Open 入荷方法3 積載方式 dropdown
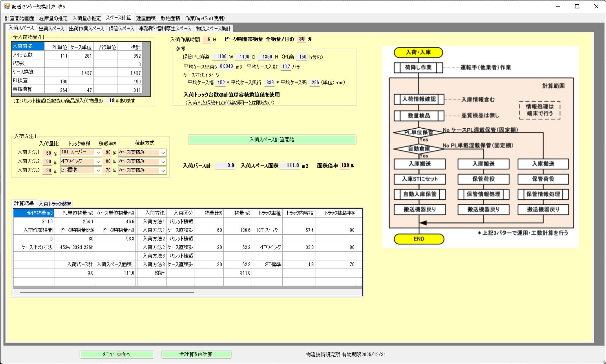The image size is (606, 364). (163, 171)
